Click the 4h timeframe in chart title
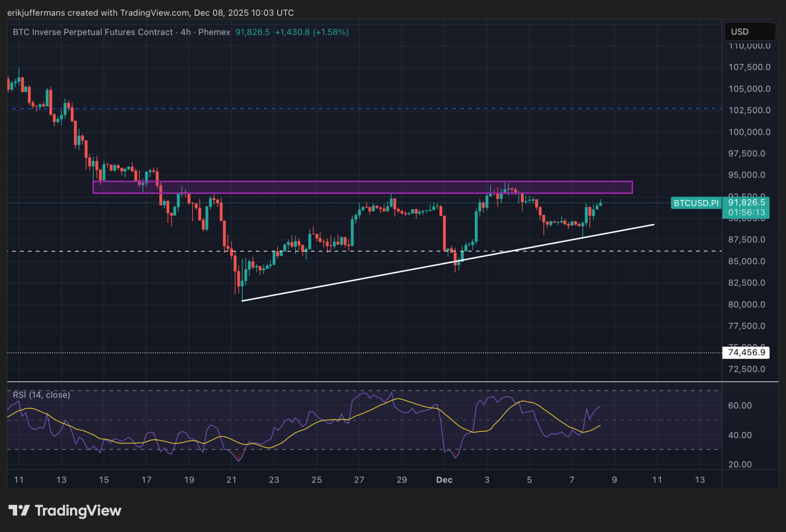 [x=186, y=32]
